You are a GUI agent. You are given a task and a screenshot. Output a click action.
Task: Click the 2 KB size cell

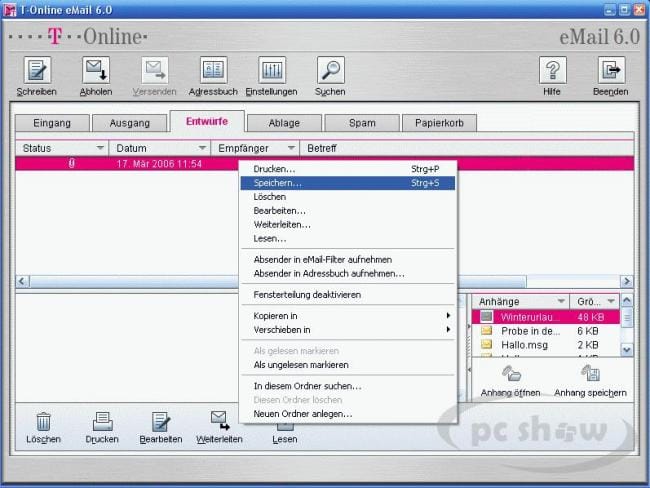pyautogui.click(x=587, y=345)
